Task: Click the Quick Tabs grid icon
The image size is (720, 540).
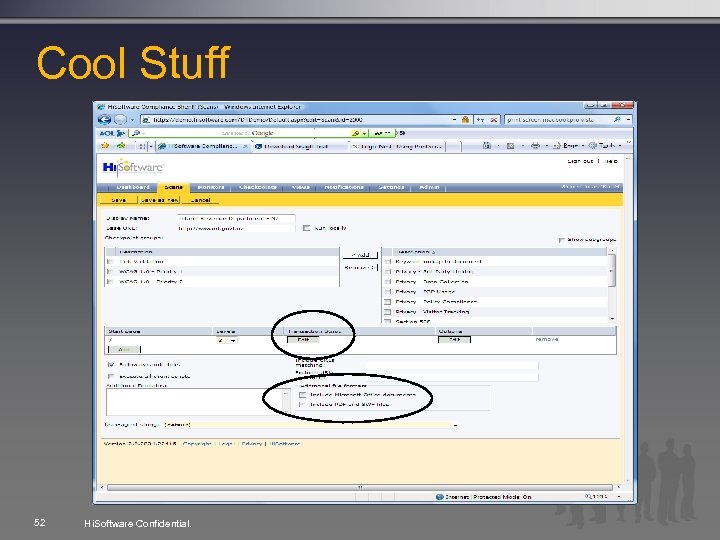Action: 142,146
